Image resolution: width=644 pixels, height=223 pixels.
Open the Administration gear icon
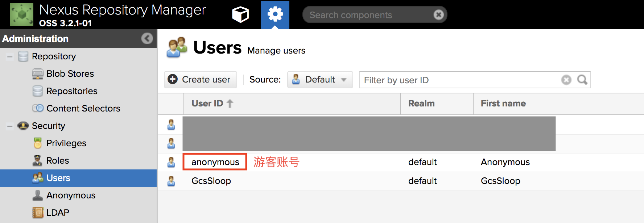coord(275,14)
